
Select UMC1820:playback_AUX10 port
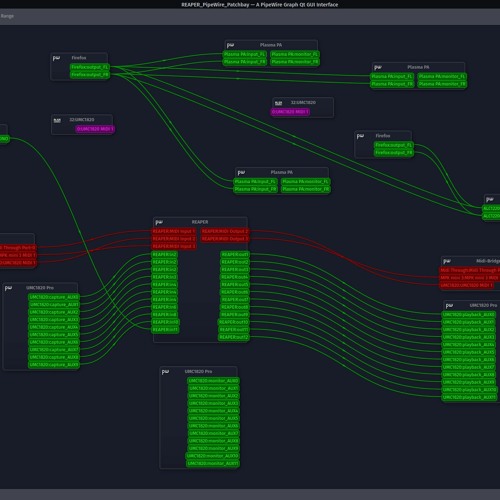click(469, 390)
